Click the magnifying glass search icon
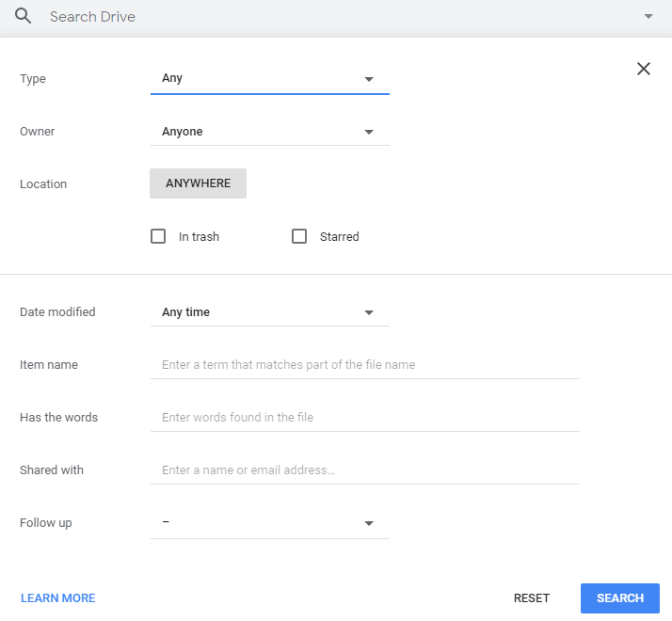 24,16
